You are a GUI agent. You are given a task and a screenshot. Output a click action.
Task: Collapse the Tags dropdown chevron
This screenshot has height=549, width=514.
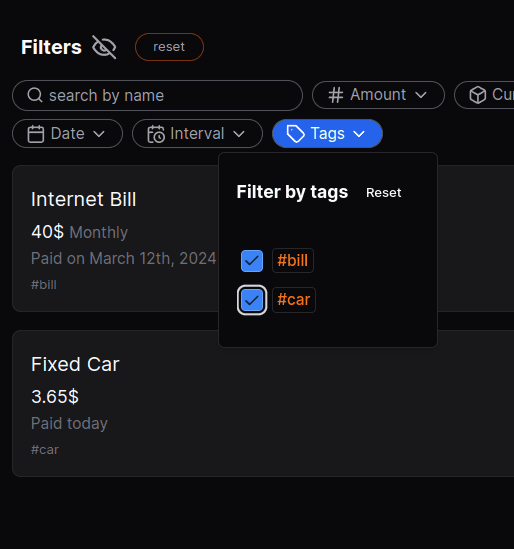pyautogui.click(x=359, y=134)
